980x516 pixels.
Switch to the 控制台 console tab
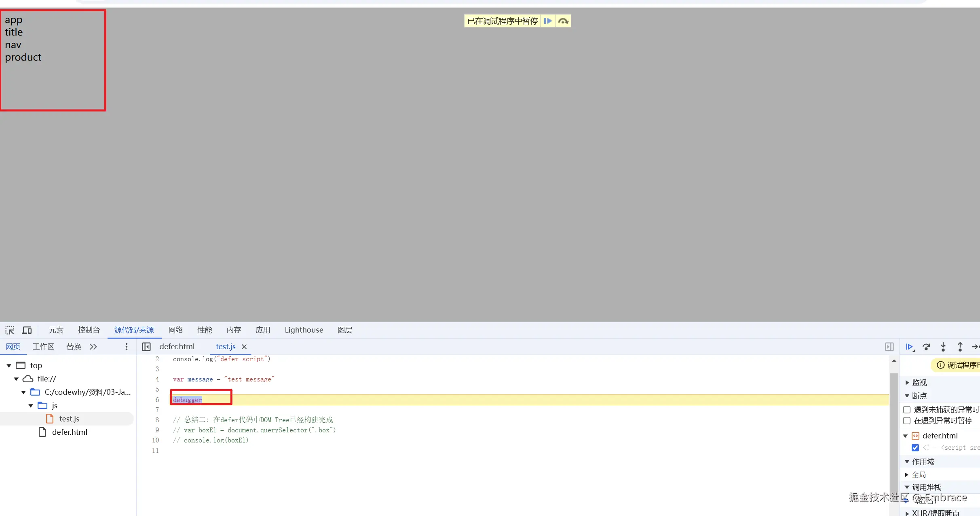(89, 330)
